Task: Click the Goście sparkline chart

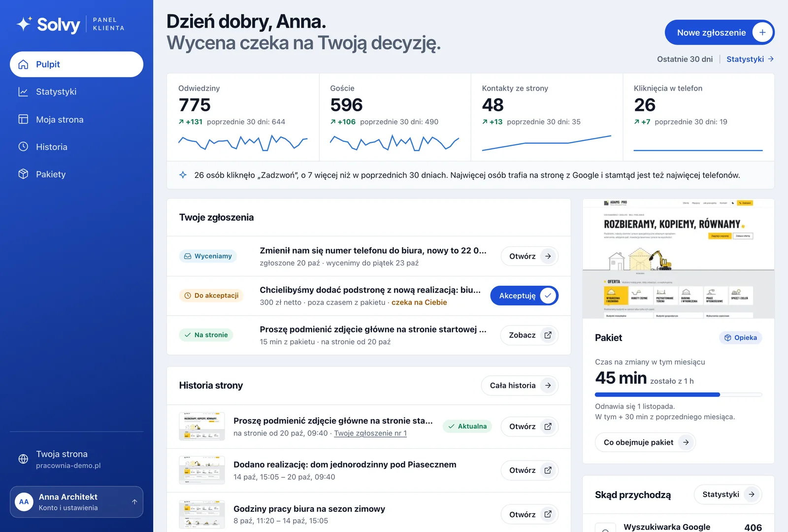Action: pyautogui.click(x=394, y=142)
